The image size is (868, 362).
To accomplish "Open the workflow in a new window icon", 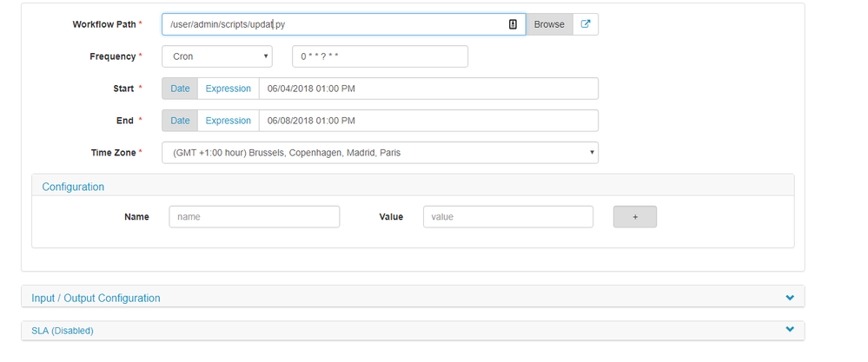I will pos(586,24).
